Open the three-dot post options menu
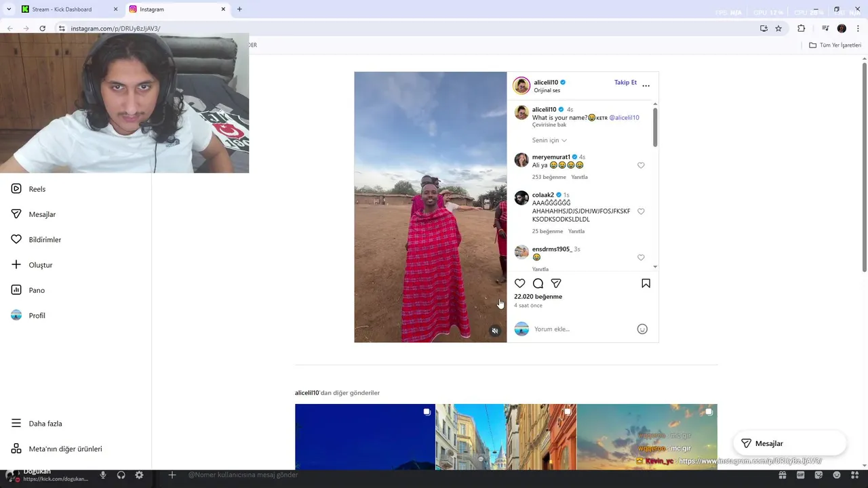This screenshot has height=488, width=868. [x=646, y=85]
